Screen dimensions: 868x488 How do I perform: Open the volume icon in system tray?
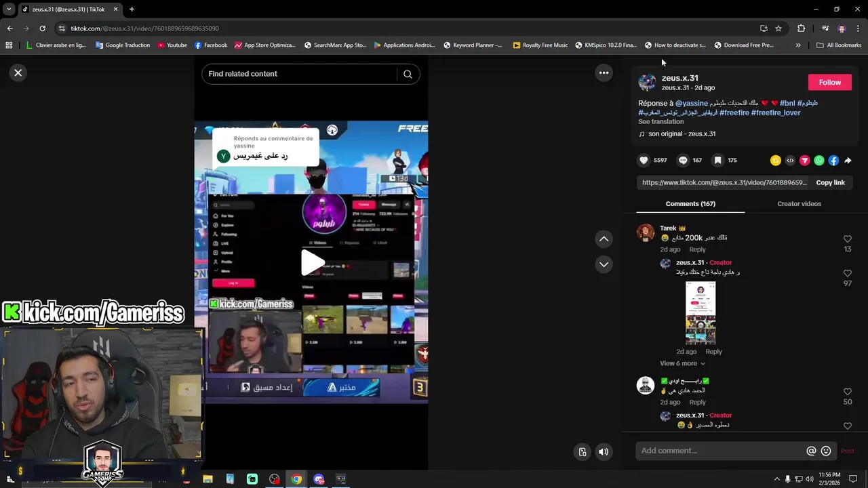point(809,479)
